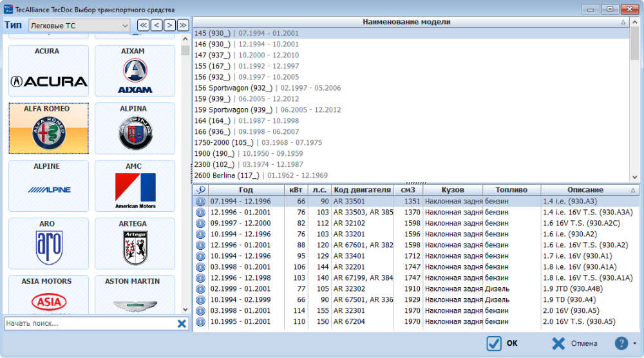Sort by л.с. column header
The height and width of the screenshot is (358, 644).
point(319,190)
